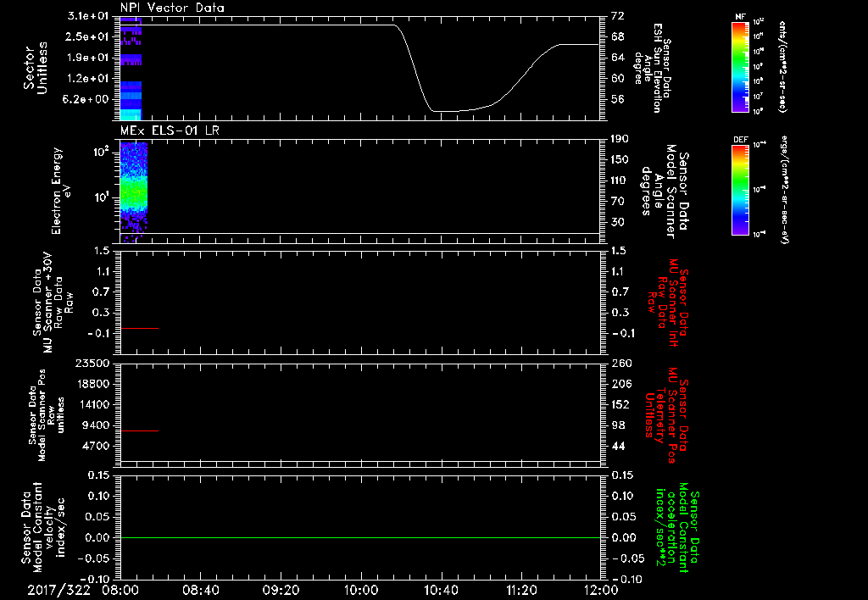Click the electron energy spectrogram data block
Screen dimensions: 868x600
[133, 192]
